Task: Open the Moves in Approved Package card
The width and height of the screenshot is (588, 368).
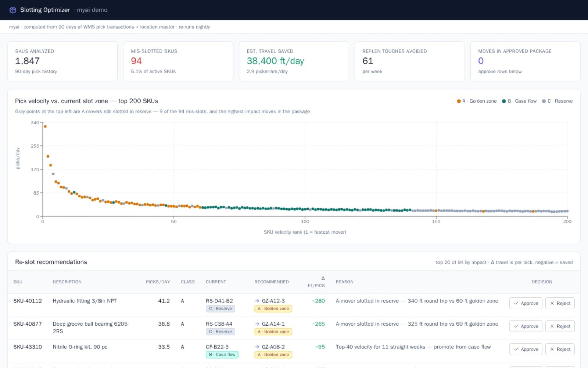Action: (526, 61)
